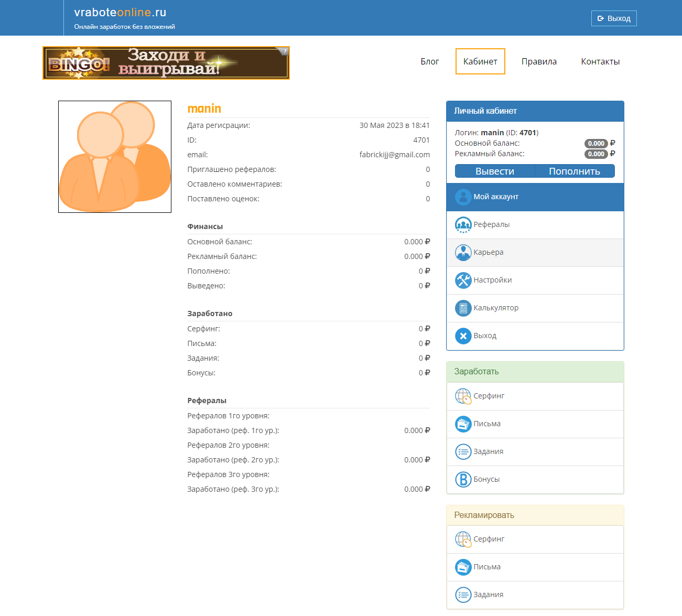This screenshot has width=682, height=616.
Task: Click the user avatar image
Action: (x=115, y=157)
